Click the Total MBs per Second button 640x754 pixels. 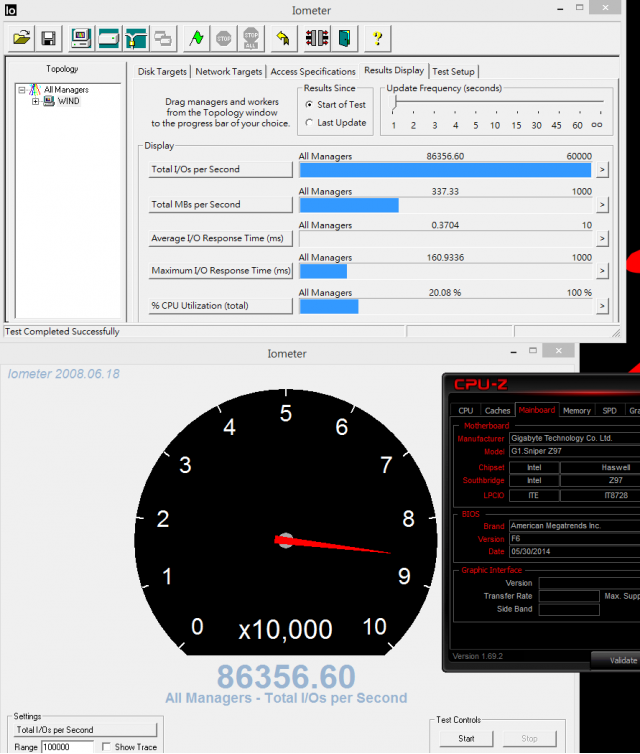(x=221, y=204)
